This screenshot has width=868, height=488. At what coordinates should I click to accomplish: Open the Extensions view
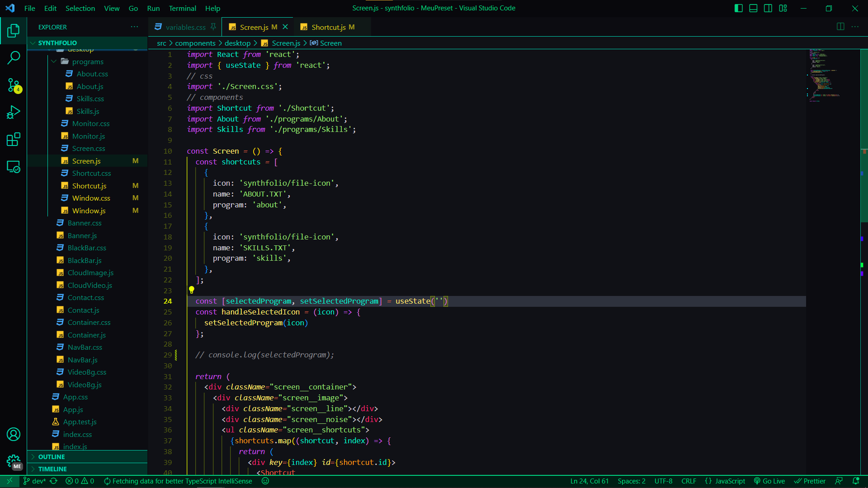pyautogui.click(x=13, y=139)
